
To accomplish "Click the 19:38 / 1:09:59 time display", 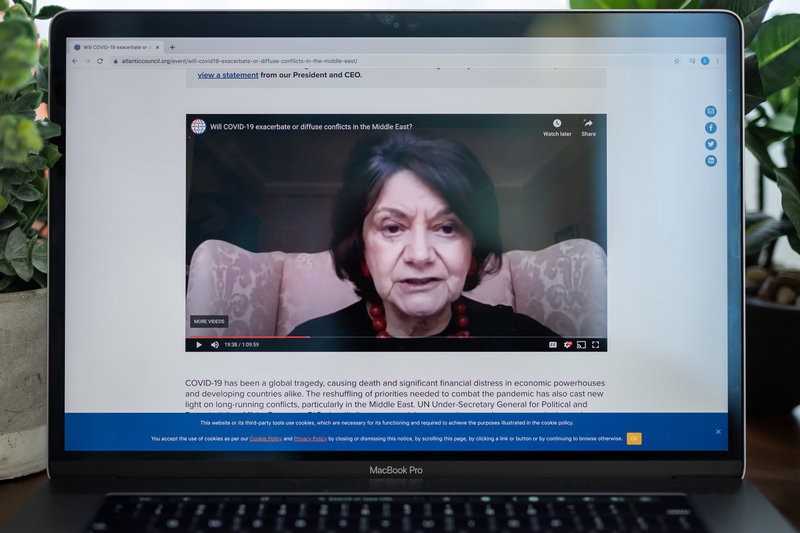I will coord(241,345).
